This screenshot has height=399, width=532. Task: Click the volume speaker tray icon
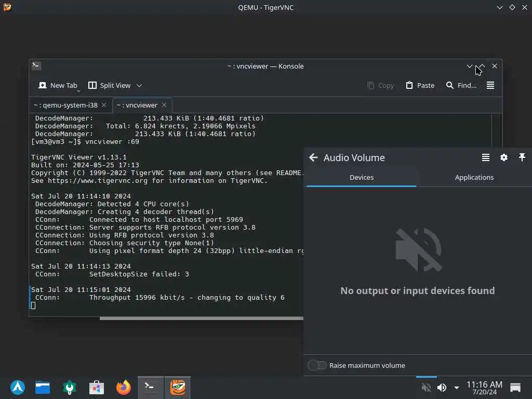pyautogui.click(x=442, y=388)
